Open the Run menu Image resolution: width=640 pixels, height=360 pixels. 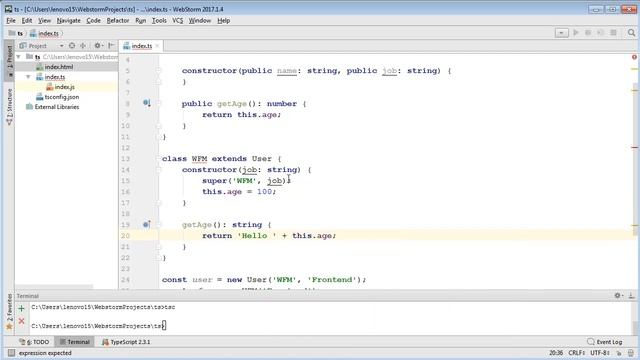click(141, 20)
